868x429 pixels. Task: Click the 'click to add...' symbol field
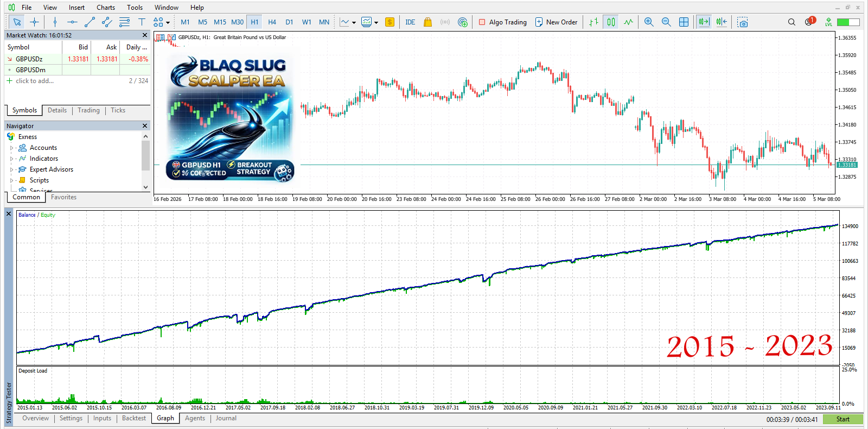click(35, 81)
